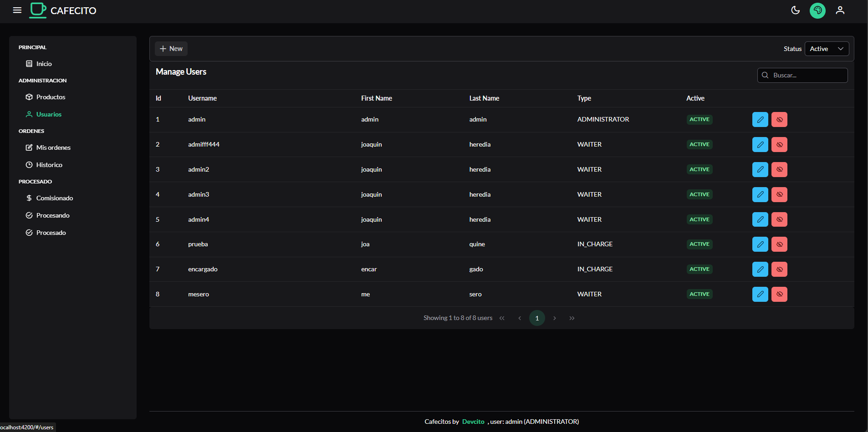This screenshot has height=432, width=868.
Task: Follow the Devcito footer link
Action: pyautogui.click(x=473, y=422)
